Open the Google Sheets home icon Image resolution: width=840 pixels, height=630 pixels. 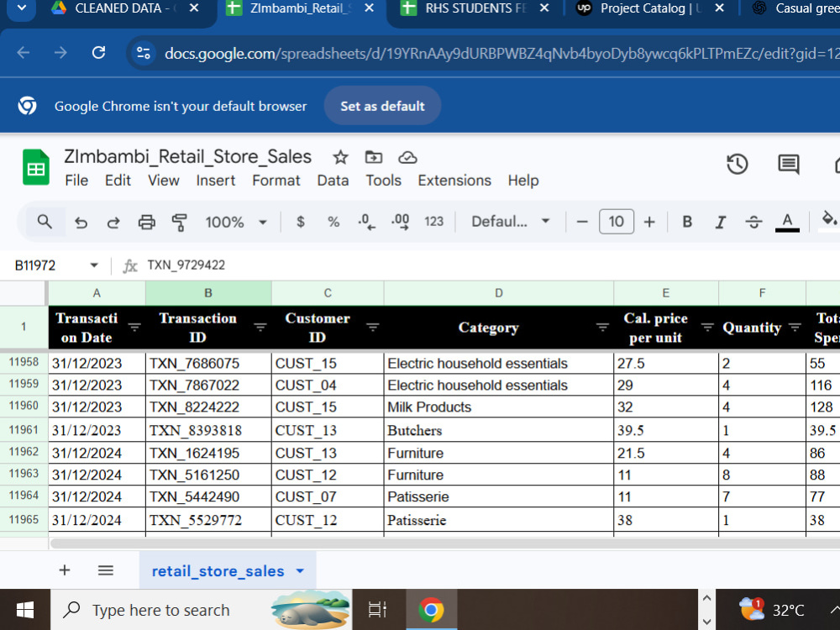click(x=36, y=168)
